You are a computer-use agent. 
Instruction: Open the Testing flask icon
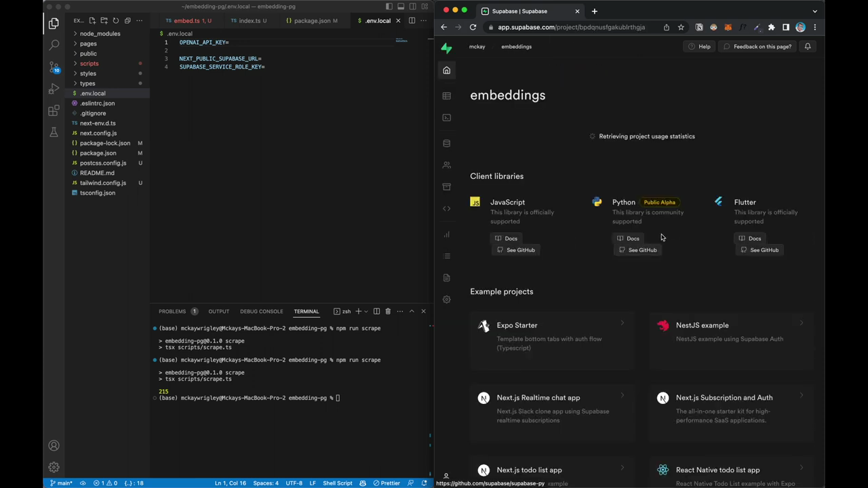(x=54, y=132)
